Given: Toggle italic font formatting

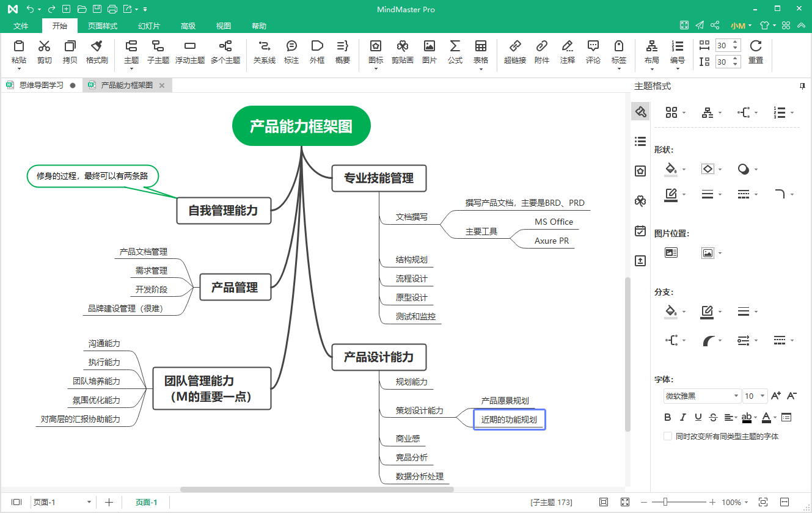Looking at the screenshot, I should (683, 417).
